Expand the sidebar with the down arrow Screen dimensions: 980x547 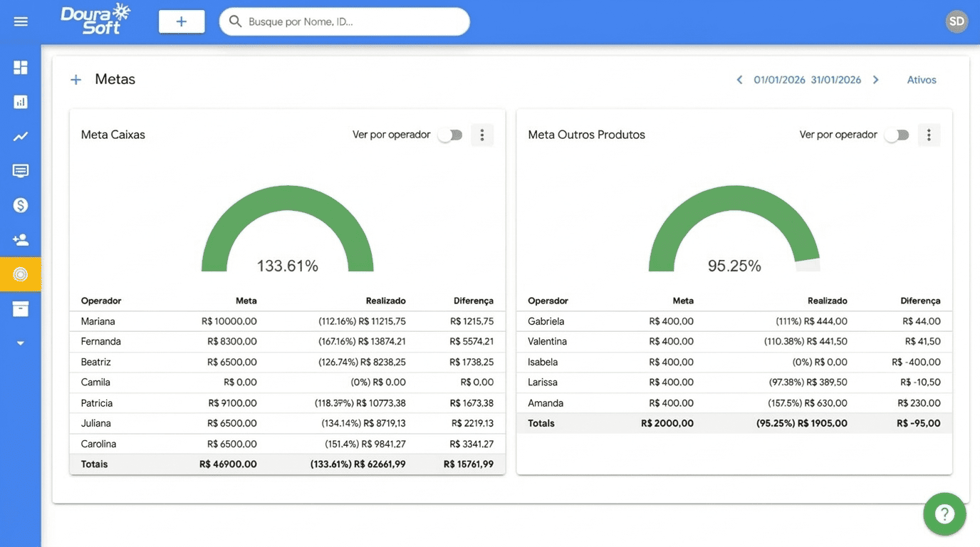[x=21, y=343]
